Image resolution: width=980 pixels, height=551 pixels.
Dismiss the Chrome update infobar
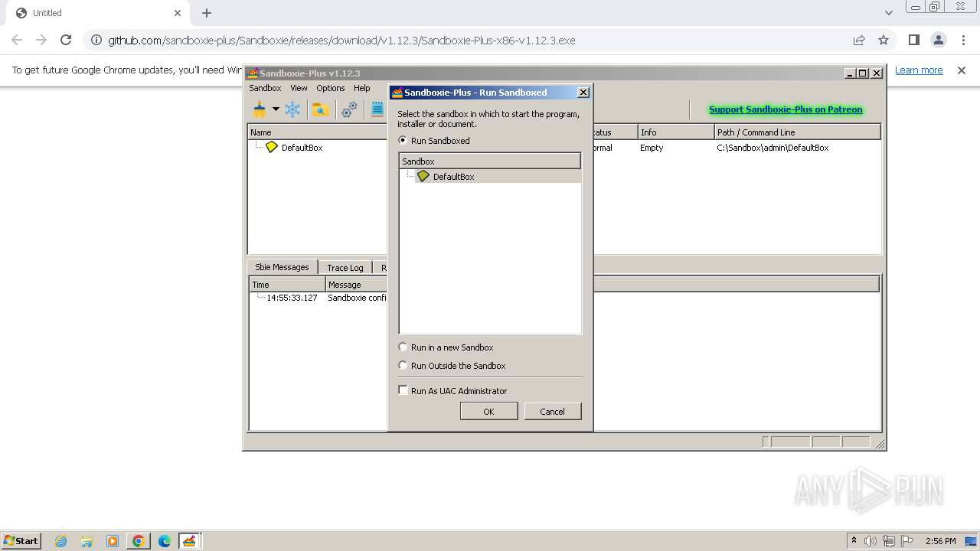pyautogui.click(x=962, y=70)
